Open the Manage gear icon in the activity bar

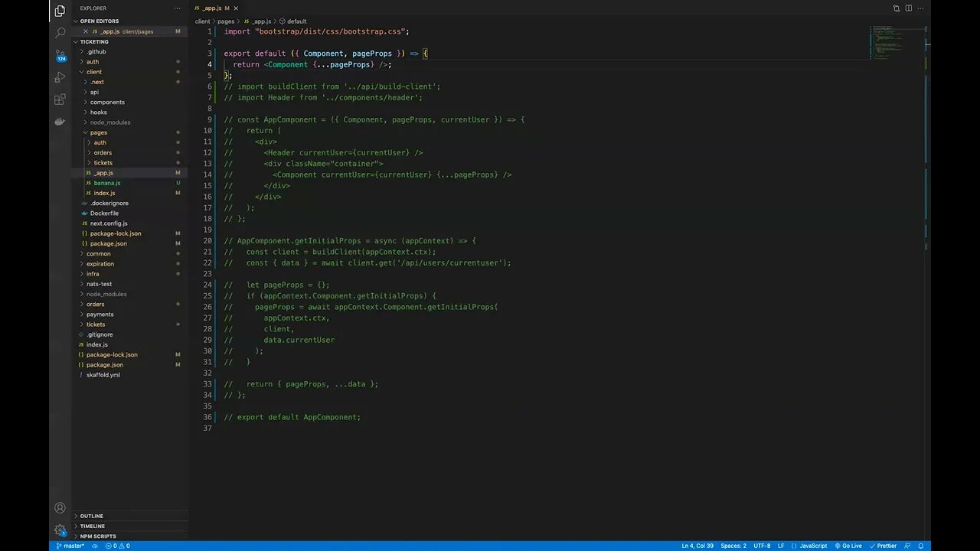(60, 530)
